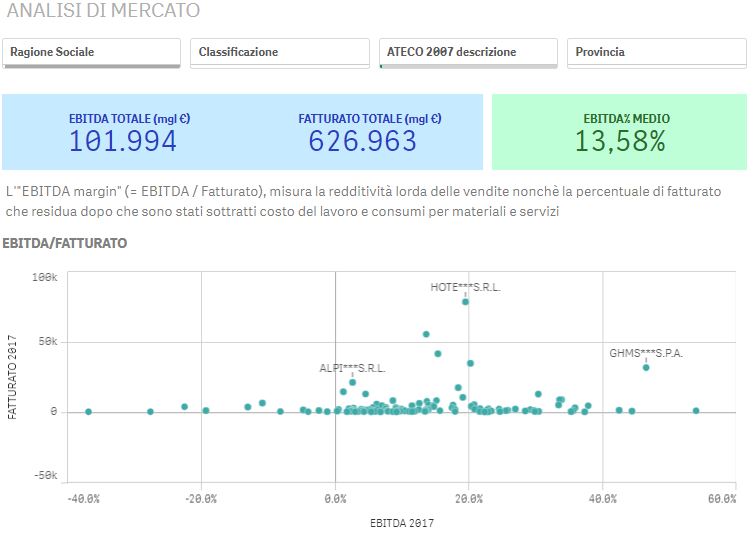Screen dimensions: 753x536
Task: Click the EBITDA TOTALE value 101.994
Action: (x=123, y=142)
